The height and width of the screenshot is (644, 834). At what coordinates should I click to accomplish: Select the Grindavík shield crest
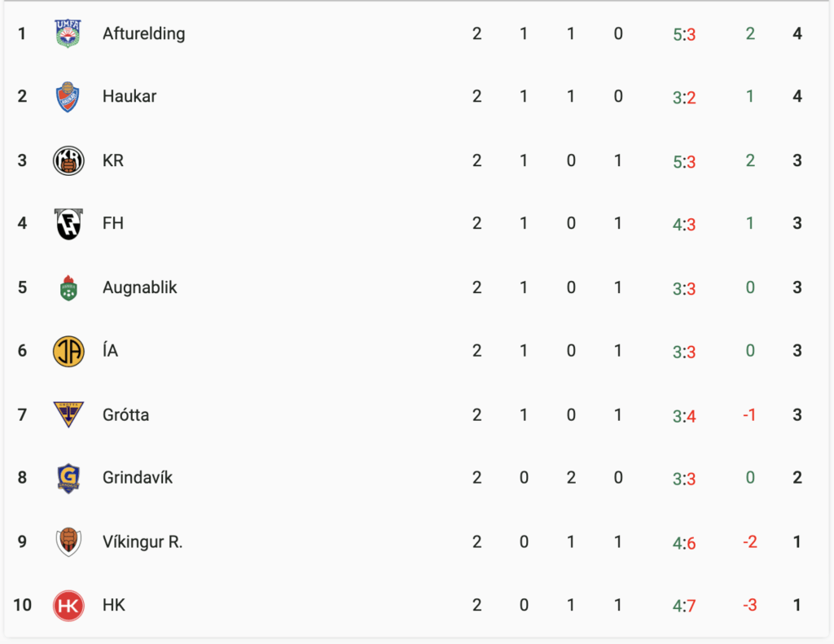click(x=68, y=478)
